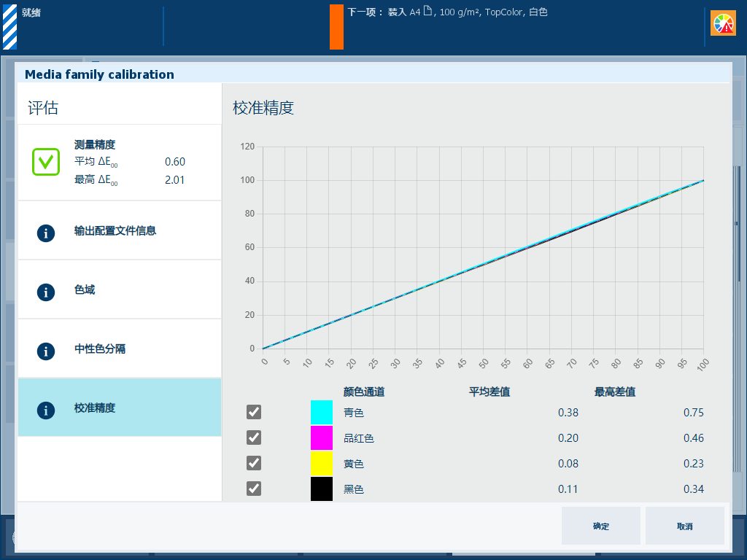Click the calibration curve line in chart
The height and width of the screenshot is (560, 747).
(x=483, y=264)
